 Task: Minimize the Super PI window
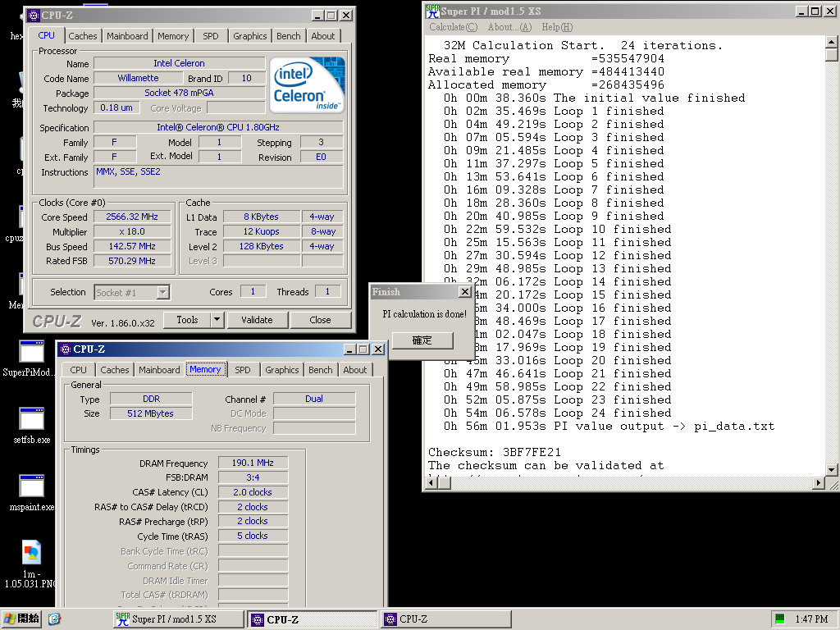click(802, 11)
